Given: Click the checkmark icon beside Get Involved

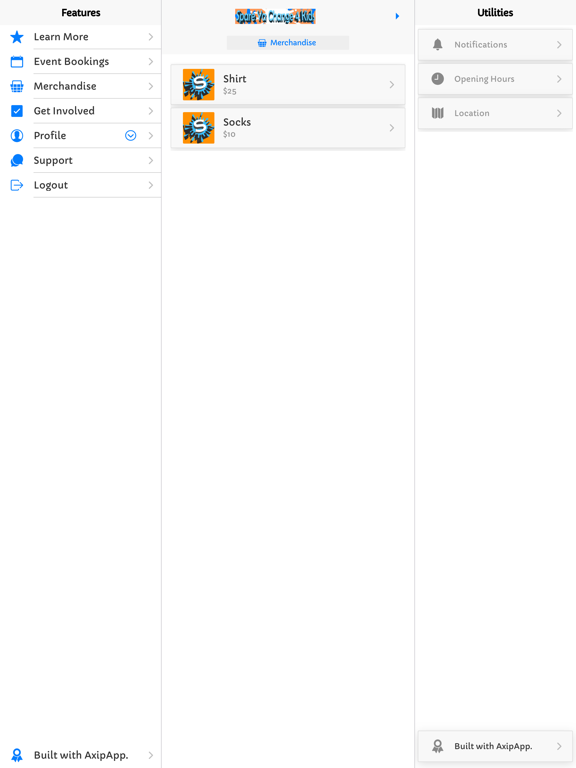Looking at the screenshot, I should pyautogui.click(x=17, y=111).
